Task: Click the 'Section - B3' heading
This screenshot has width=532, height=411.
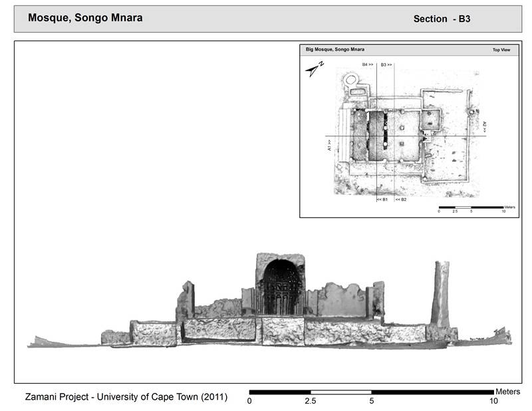Action: (x=442, y=19)
